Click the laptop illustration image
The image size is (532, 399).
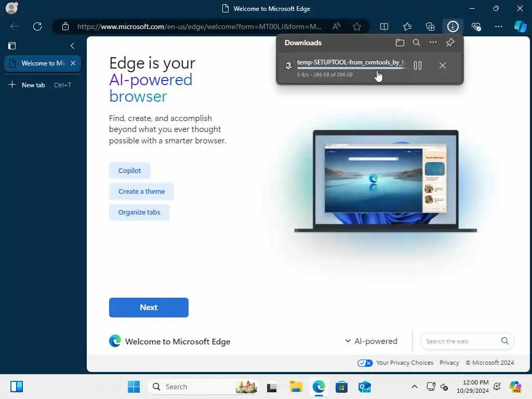point(385,181)
